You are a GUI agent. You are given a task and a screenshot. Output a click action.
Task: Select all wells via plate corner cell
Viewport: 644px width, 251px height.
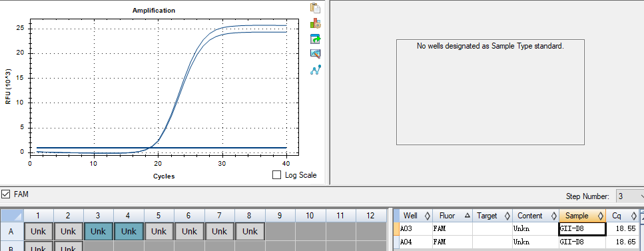pyautogui.click(x=12, y=216)
